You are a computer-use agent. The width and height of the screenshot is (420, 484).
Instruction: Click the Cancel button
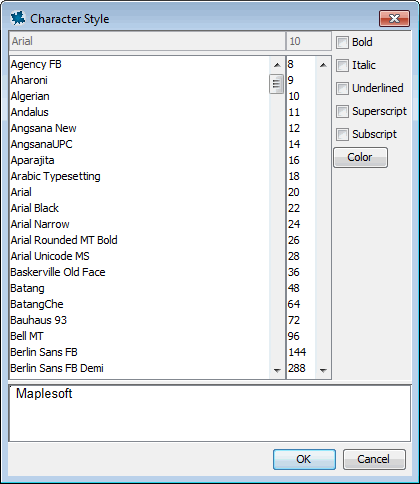[x=374, y=459]
